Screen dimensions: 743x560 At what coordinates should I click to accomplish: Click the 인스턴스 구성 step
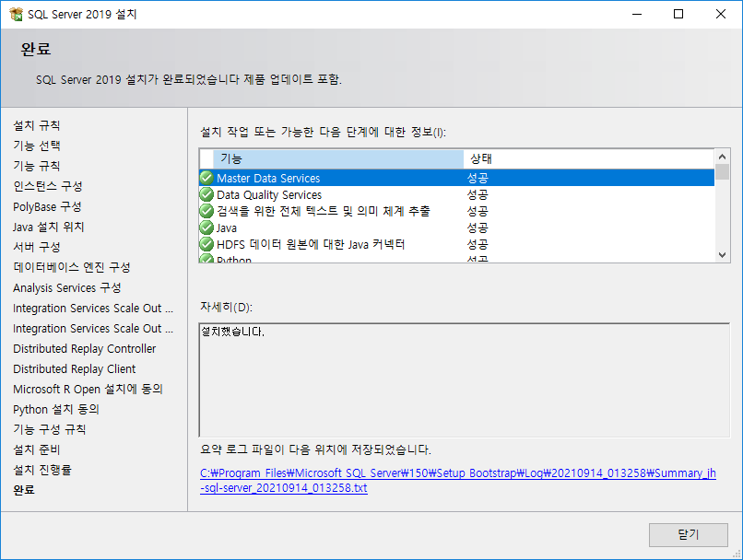(x=47, y=186)
